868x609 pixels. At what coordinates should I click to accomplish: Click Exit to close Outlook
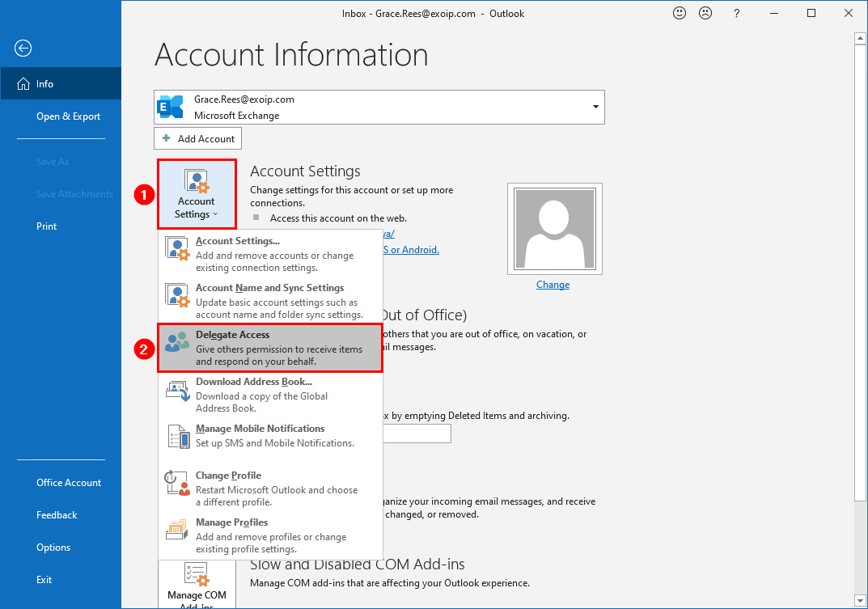coord(61,580)
